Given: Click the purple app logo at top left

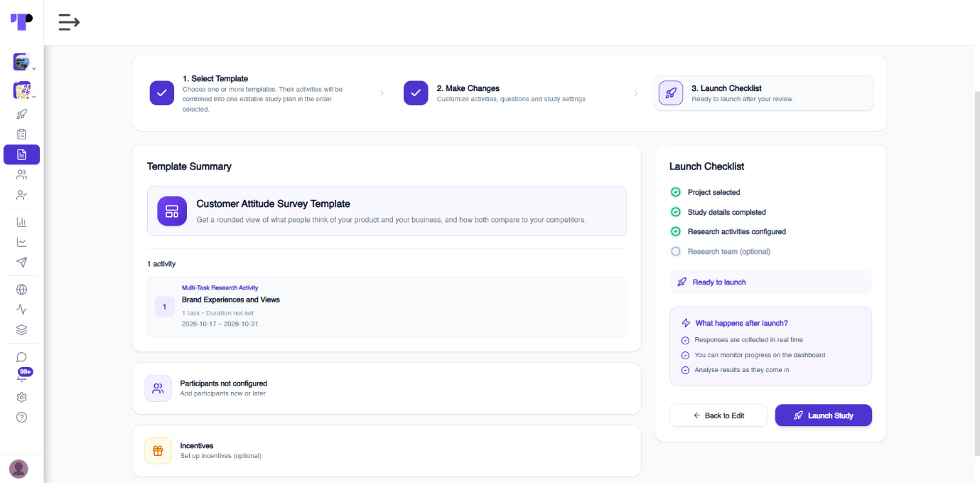Looking at the screenshot, I should tap(21, 22).
